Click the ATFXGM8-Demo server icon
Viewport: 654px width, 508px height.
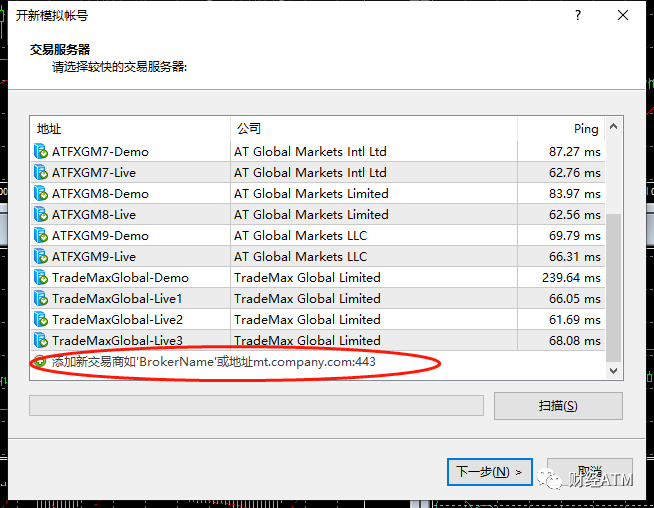41,194
